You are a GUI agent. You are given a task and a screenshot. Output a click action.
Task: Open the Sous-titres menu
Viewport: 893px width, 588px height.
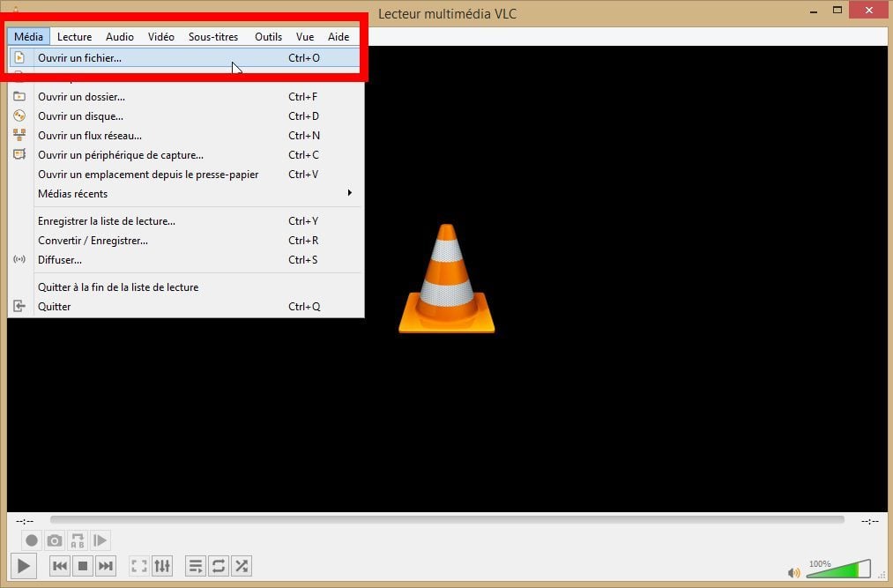[x=213, y=36]
